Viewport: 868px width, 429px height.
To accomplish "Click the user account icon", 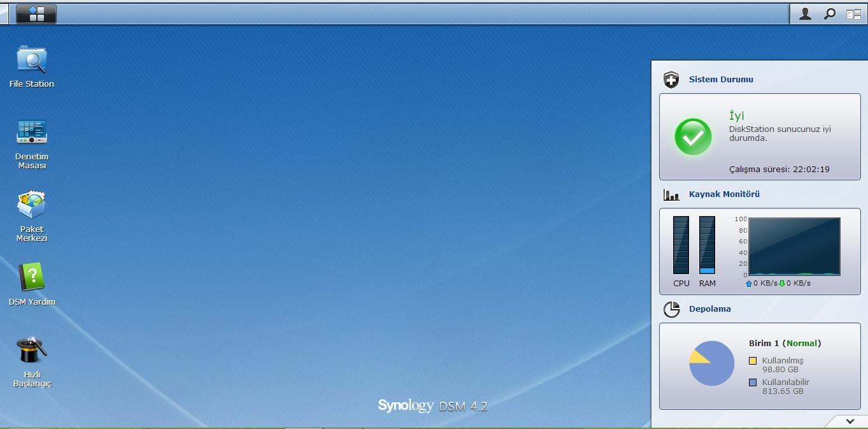I will point(805,14).
